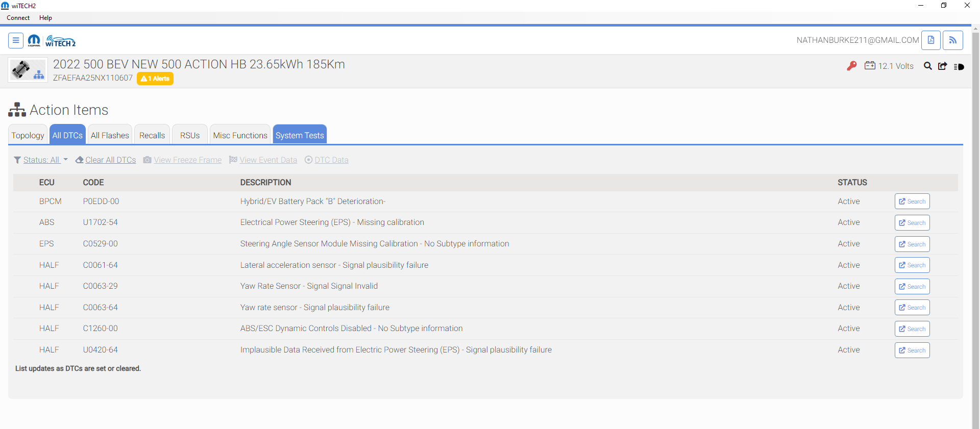Switch to the Topology tab
This screenshot has height=429, width=980.
(x=28, y=135)
